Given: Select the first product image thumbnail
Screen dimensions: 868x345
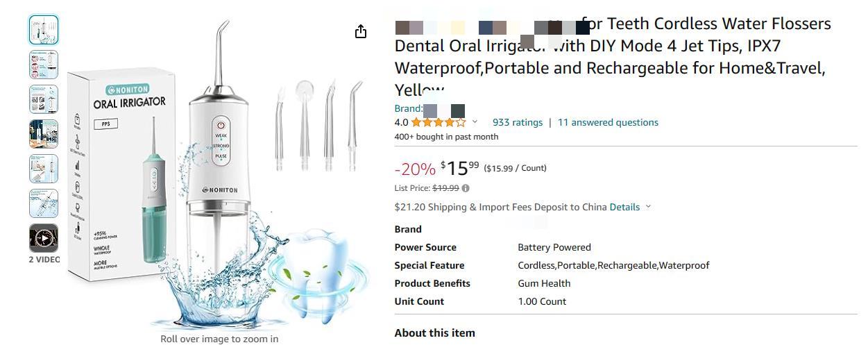Looking at the screenshot, I should pyautogui.click(x=44, y=30).
